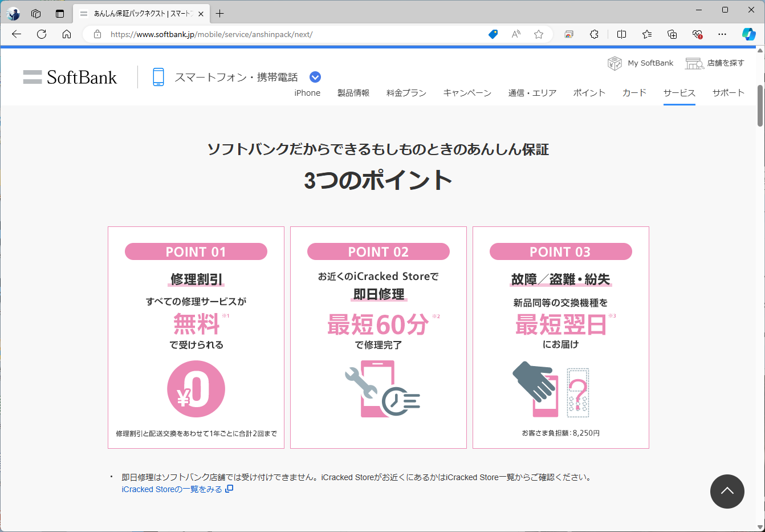Open a new tab with plus button
Viewport: 765px width, 532px height.
(x=220, y=14)
